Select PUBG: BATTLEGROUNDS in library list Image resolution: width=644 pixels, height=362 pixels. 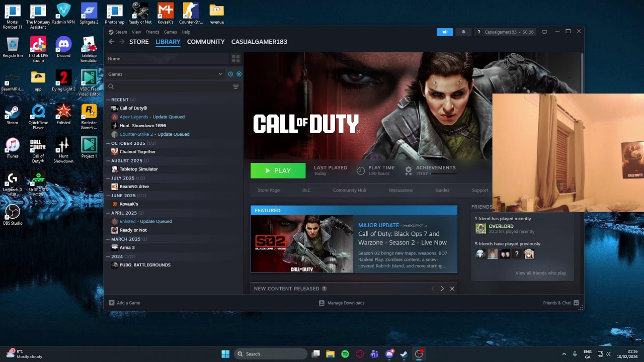click(141, 265)
